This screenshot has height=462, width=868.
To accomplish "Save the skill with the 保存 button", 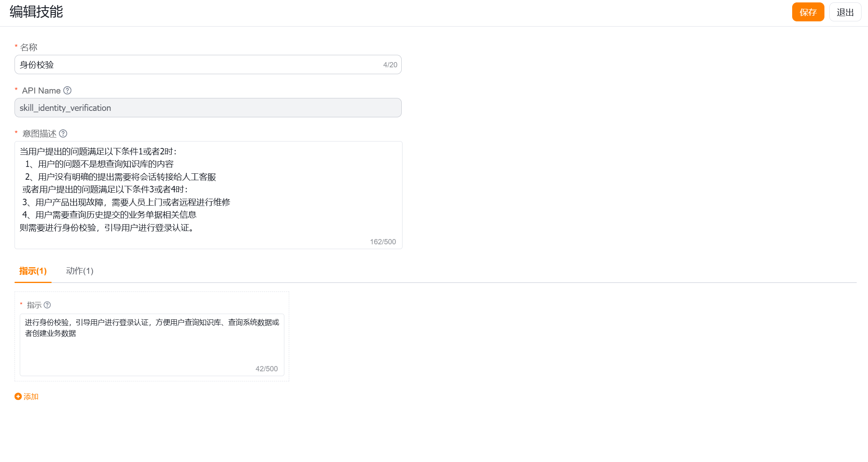I will pos(808,12).
